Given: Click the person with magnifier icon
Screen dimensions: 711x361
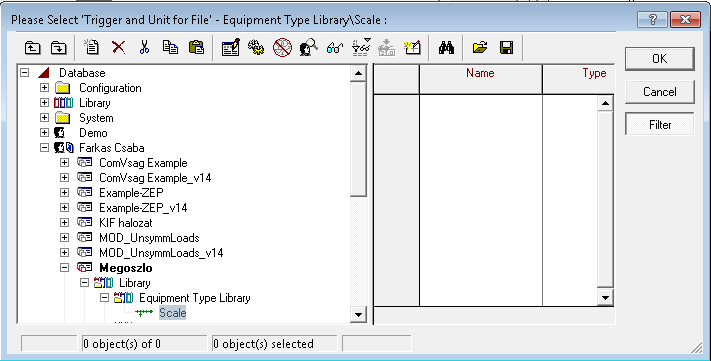Looking at the screenshot, I should point(308,48).
